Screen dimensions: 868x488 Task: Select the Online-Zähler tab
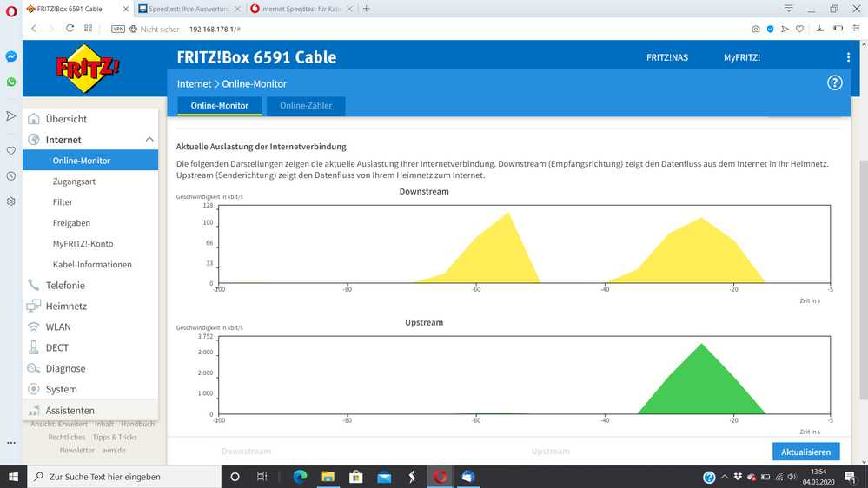click(x=306, y=106)
